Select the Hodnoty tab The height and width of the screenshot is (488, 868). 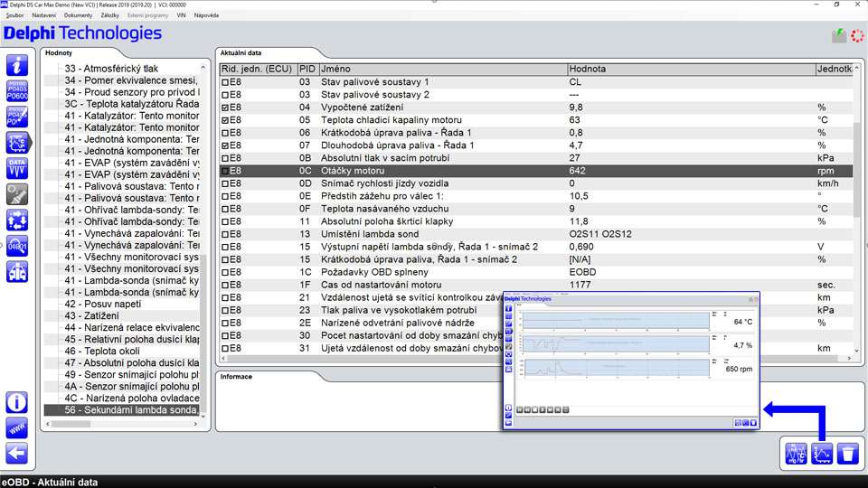[x=59, y=53]
